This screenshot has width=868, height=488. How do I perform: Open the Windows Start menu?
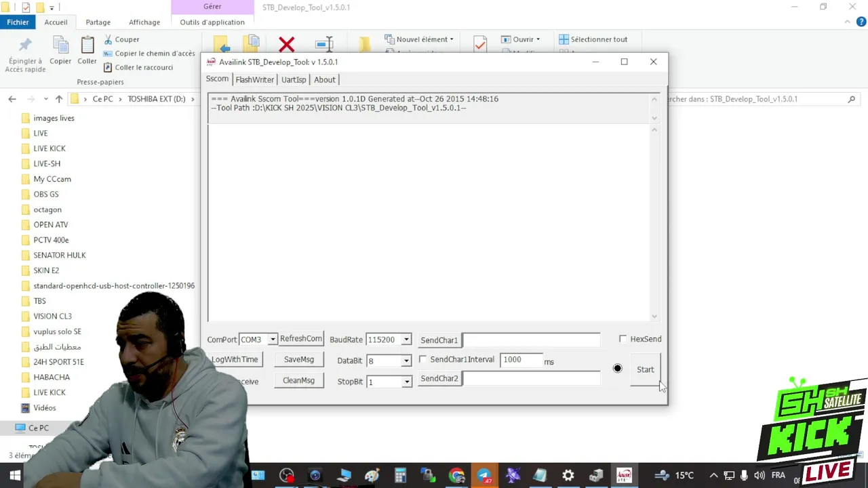coord(15,476)
